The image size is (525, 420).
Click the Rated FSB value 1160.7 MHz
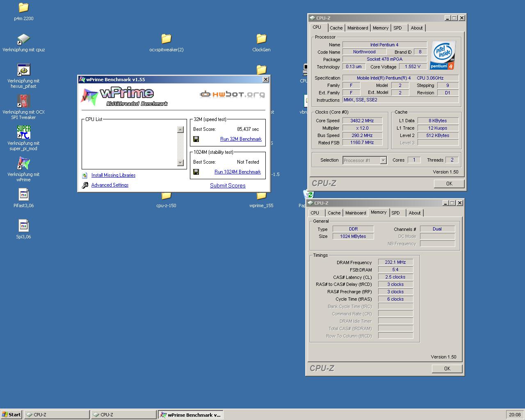click(362, 142)
